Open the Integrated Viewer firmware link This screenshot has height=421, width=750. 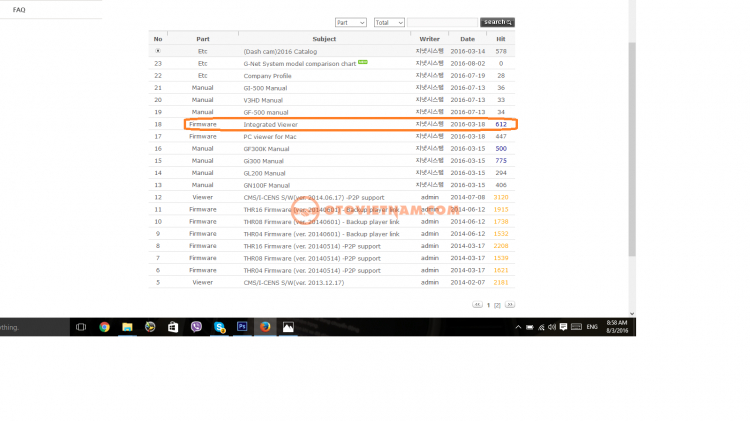270,124
